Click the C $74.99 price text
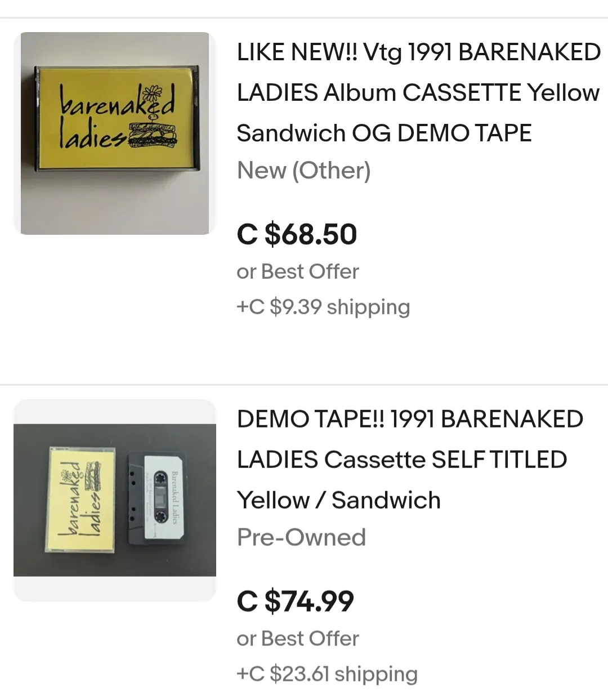608x700 pixels. coord(295,601)
